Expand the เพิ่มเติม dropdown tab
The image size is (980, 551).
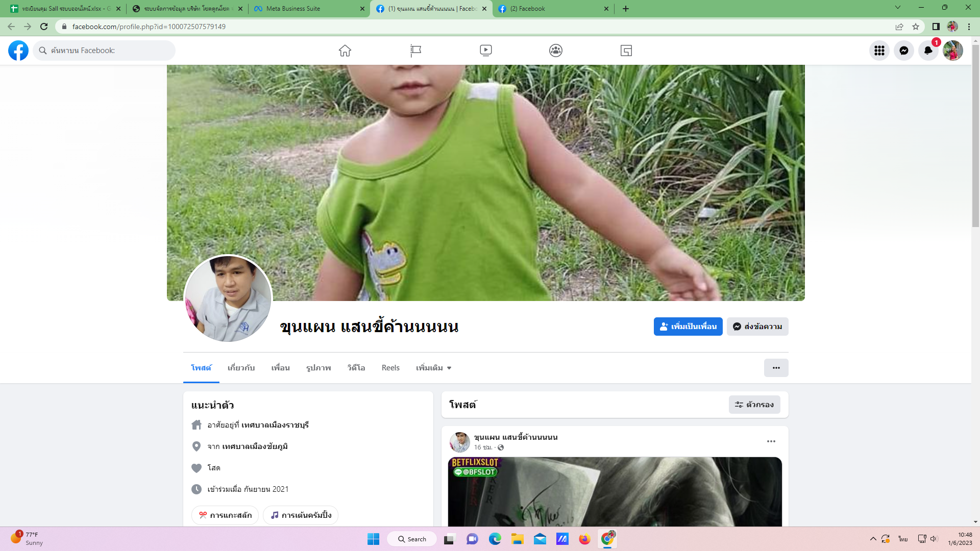coord(433,368)
